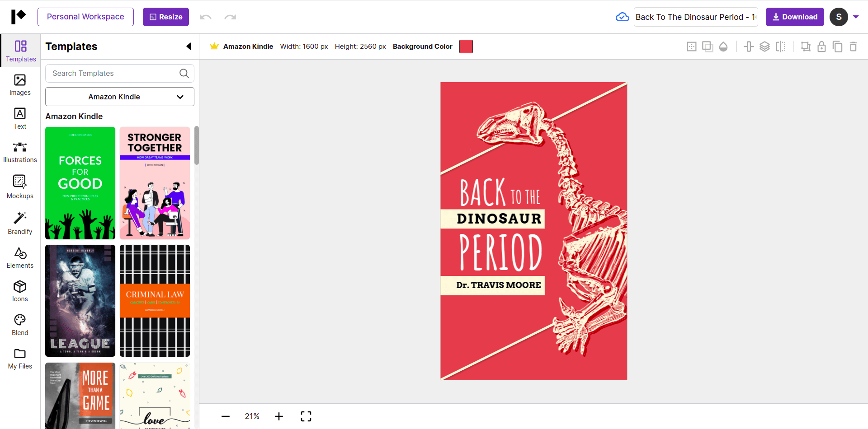Open the My Files folder
The image size is (868, 429).
tap(20, 359)
